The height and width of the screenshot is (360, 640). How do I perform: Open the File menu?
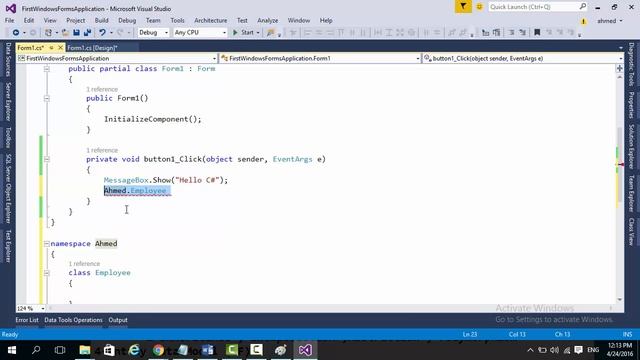tap(9, 20)
